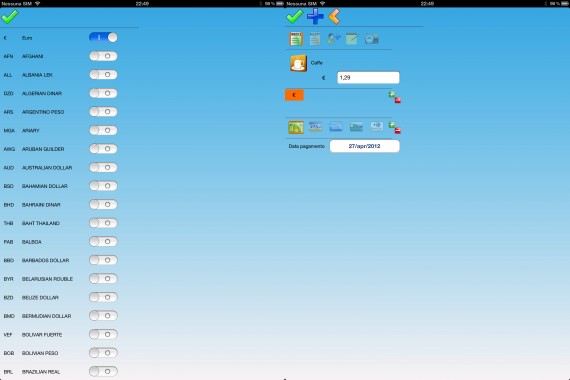Pick the VISA card payment method
The width and height of the screenshot is (570, 380).
[x=316, y=127]
